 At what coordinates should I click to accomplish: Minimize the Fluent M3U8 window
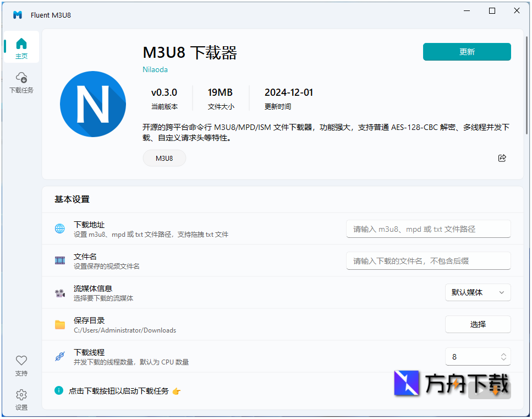pyautogui.click(x=467, y=11)
